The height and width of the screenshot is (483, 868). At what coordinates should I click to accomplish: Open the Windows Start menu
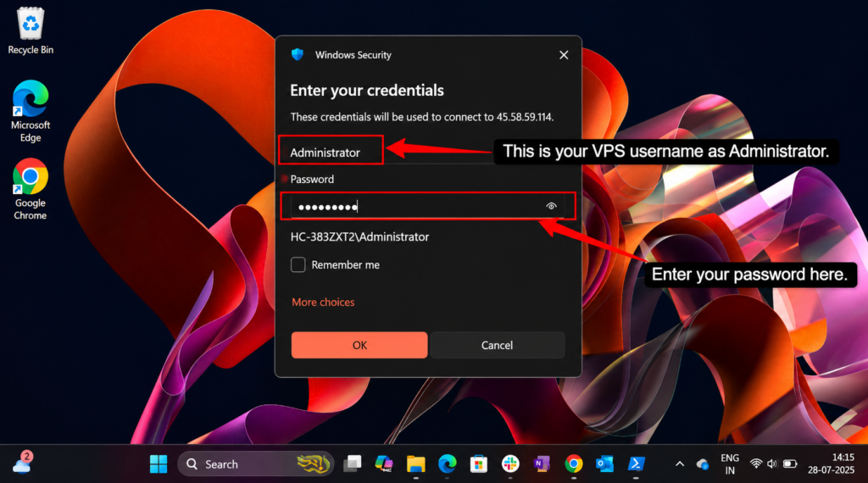click(159, 464)
